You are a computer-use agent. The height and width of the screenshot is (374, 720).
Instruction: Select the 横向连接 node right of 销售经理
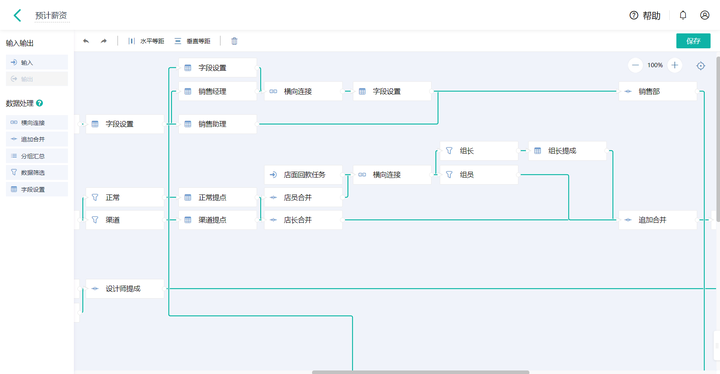tap(304, 91)
